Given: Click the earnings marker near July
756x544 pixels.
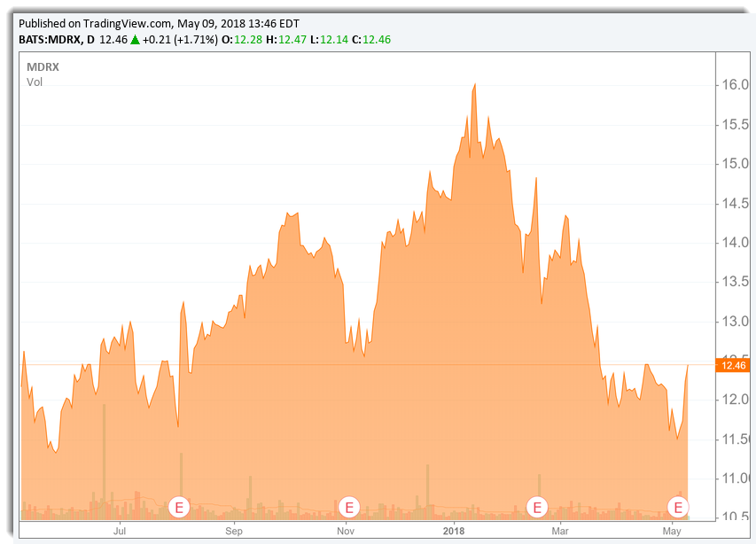Looking at the screenshot, I should point(177,507).
